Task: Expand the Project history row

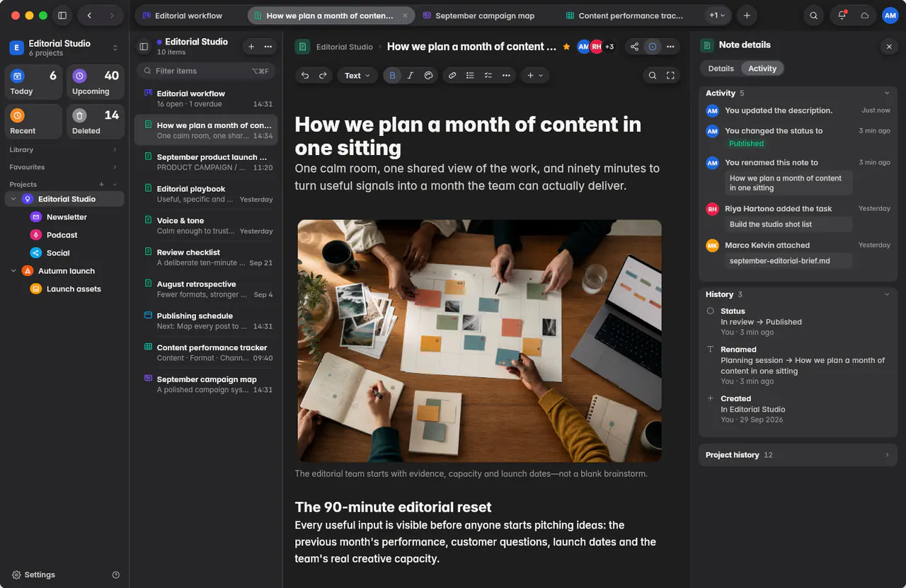Action: [x=798, y=455]
